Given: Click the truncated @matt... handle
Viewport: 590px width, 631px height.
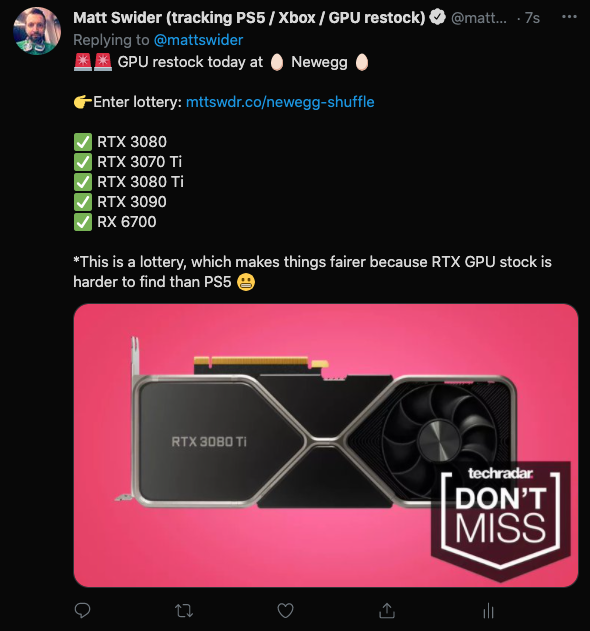Looking at the screenshot, I should [479, 18].
